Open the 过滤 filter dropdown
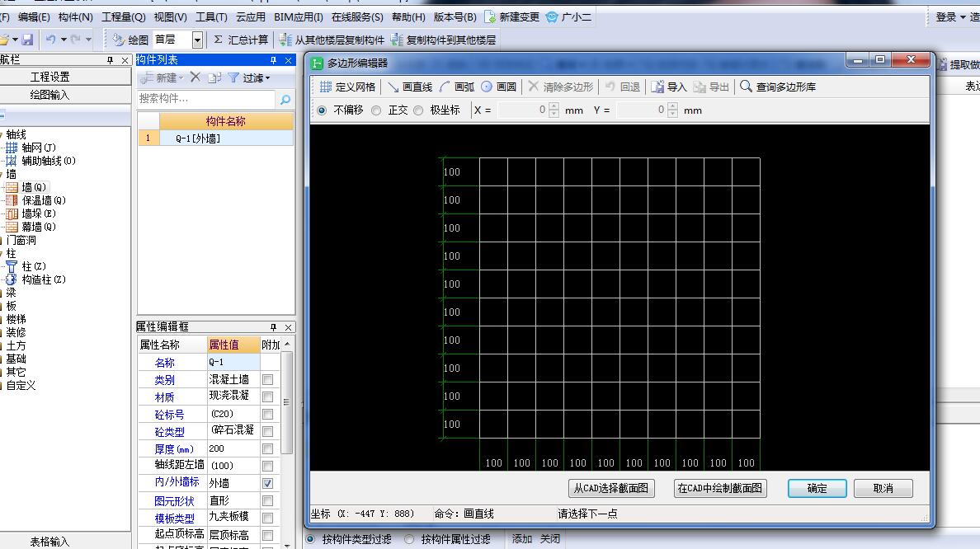 point(249,77)
